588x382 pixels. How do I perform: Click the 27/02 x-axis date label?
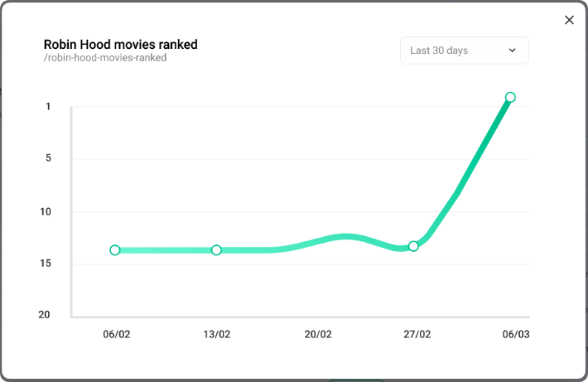417,335
